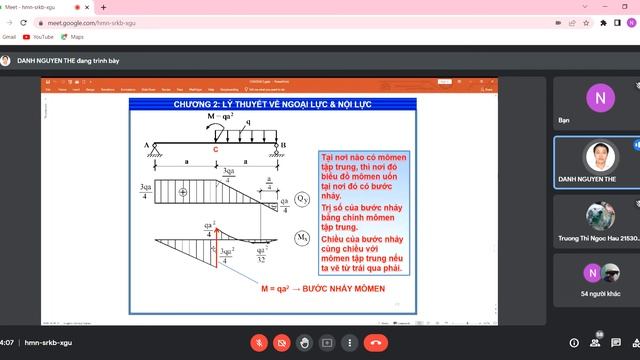Select Truong Thi Ngoc Hau participant tile
The image size is (640, 360).
597,222
